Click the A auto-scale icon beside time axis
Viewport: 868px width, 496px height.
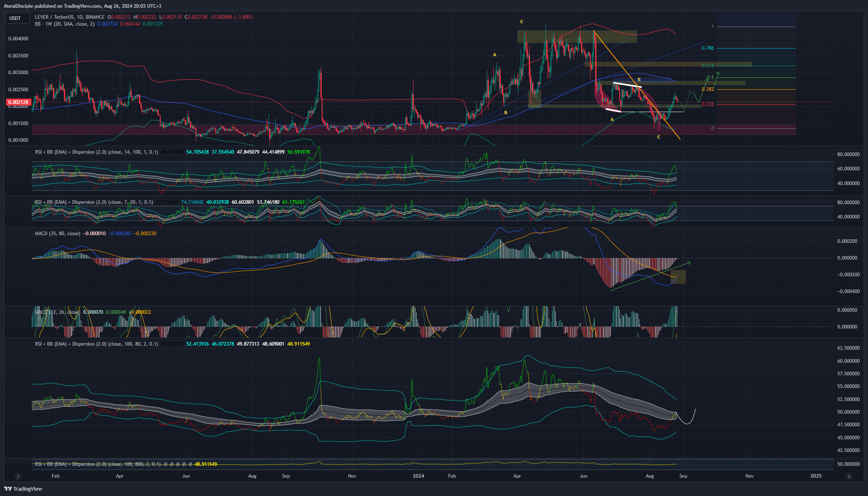pyautogui.click(x=849, y=476)
